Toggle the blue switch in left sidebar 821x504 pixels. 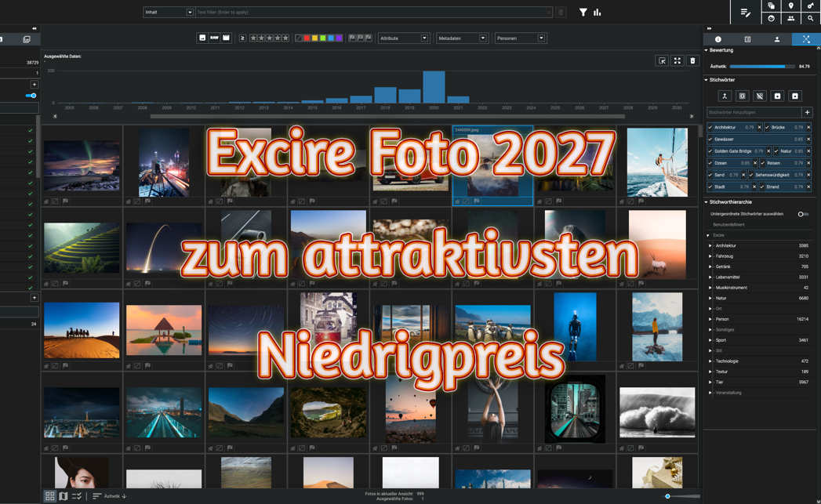[x=31, y=96]
